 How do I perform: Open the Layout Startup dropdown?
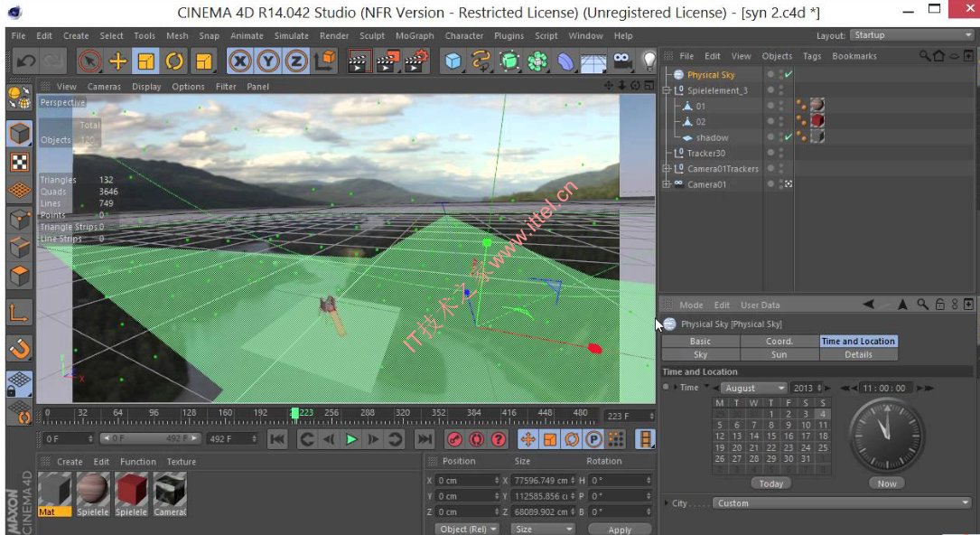click(912, 35)
